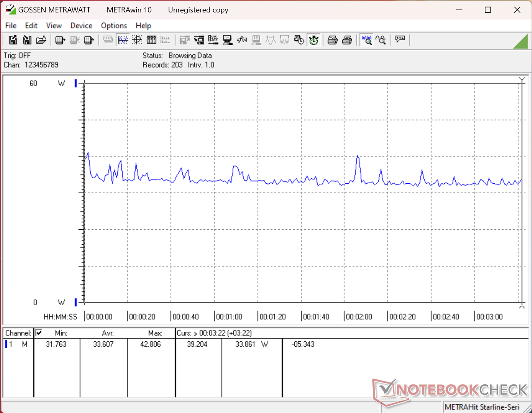The width and height of the screenshot is (532, 413).
Task: Click the greyed device connect icon
Action: (75, 40)
